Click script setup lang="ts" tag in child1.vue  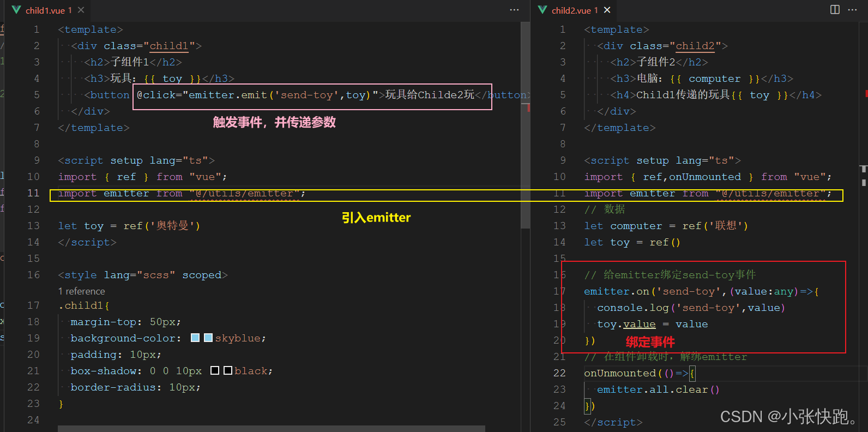[136, 160]
